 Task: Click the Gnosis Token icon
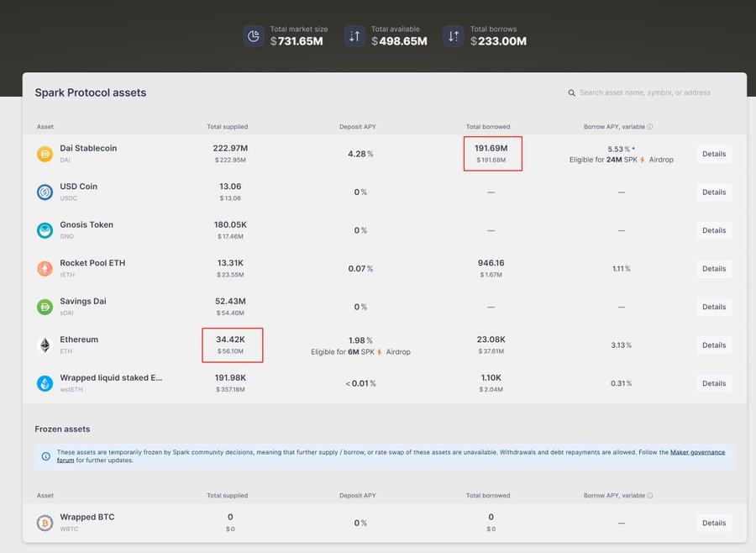click(45, 230)
